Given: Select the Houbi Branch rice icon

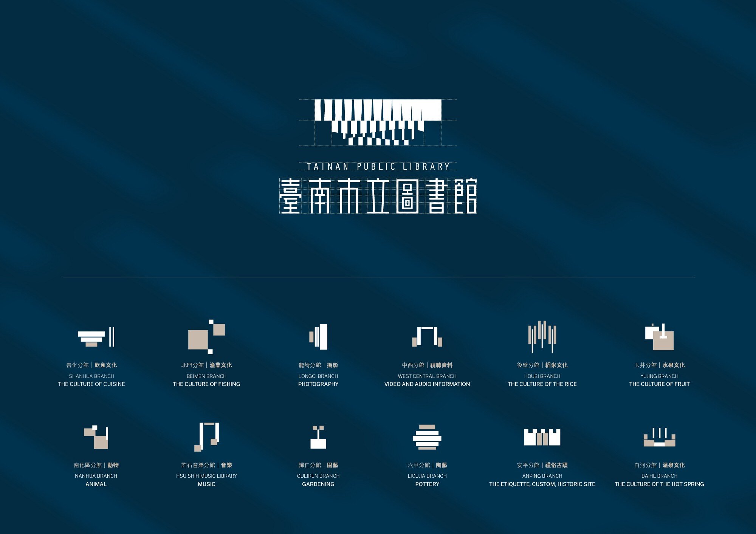Looking at the screenshot, I should pyautogui.click(x=542, y=336).
